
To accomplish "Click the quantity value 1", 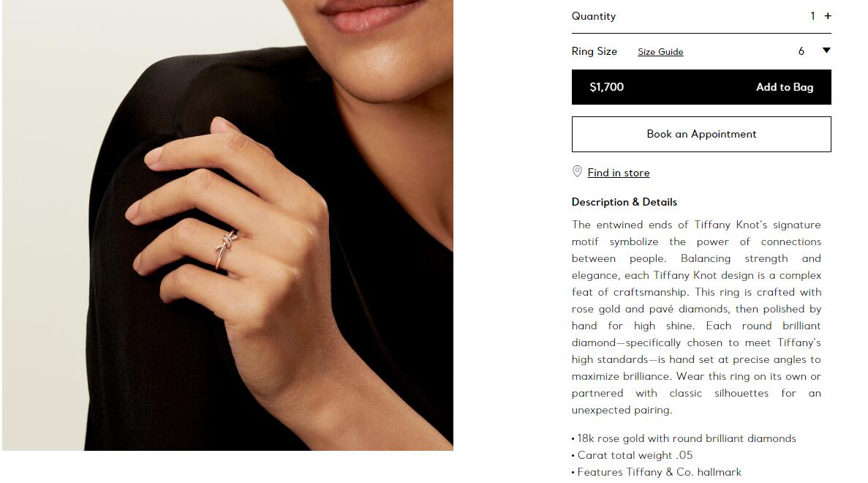I will [812, 16].
